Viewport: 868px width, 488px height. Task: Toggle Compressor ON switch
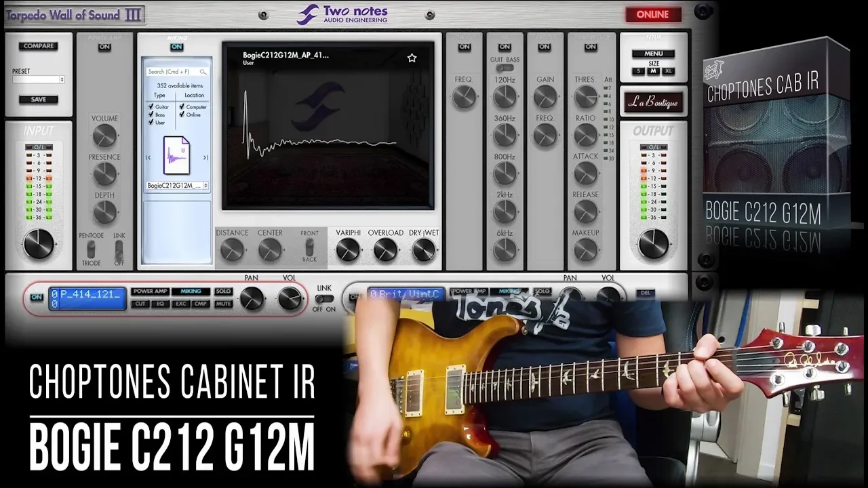[x=591, y=47]
